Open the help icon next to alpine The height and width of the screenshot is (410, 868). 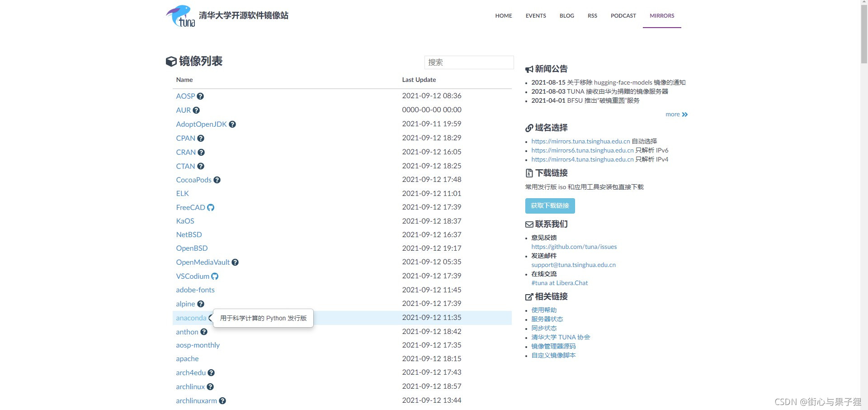[201, 304]
